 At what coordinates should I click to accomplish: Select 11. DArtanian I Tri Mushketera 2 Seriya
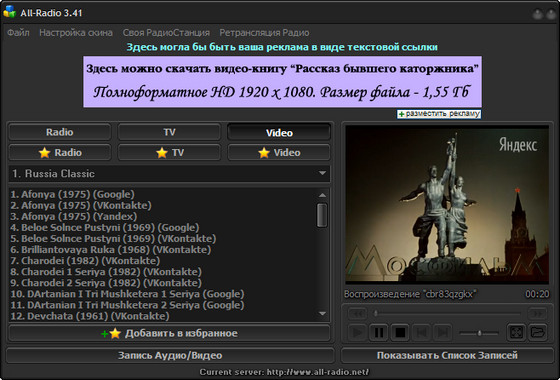tap(127, 305)
